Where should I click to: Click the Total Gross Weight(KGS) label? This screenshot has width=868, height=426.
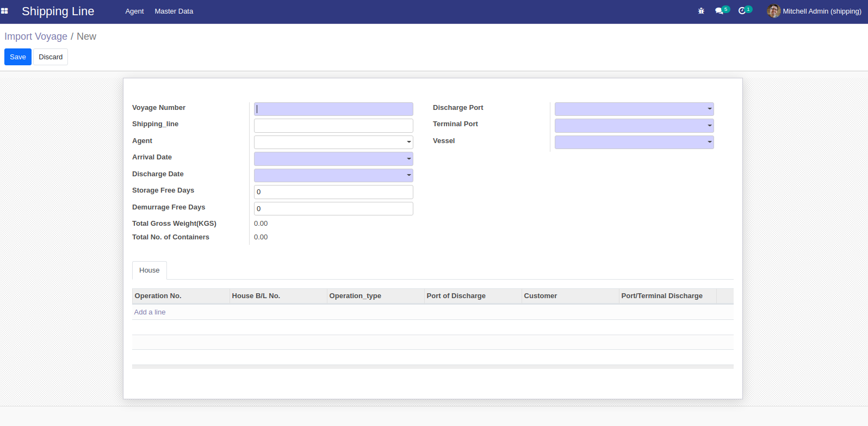click(x=174, y=224)
